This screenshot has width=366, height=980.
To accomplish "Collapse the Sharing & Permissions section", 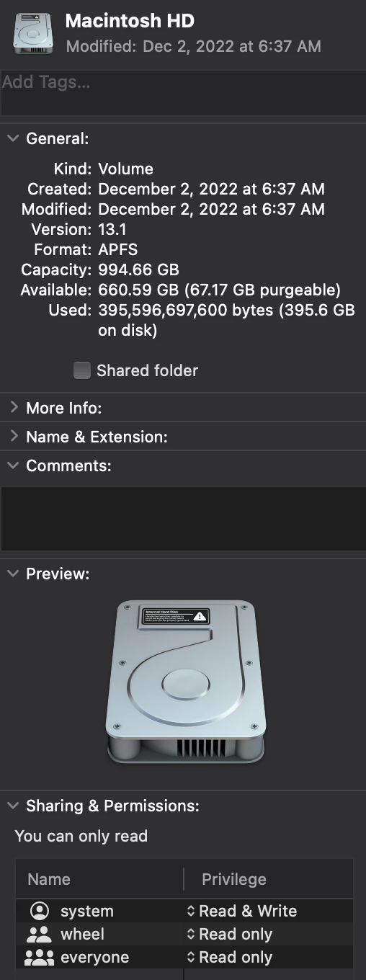I will point(13,806).
